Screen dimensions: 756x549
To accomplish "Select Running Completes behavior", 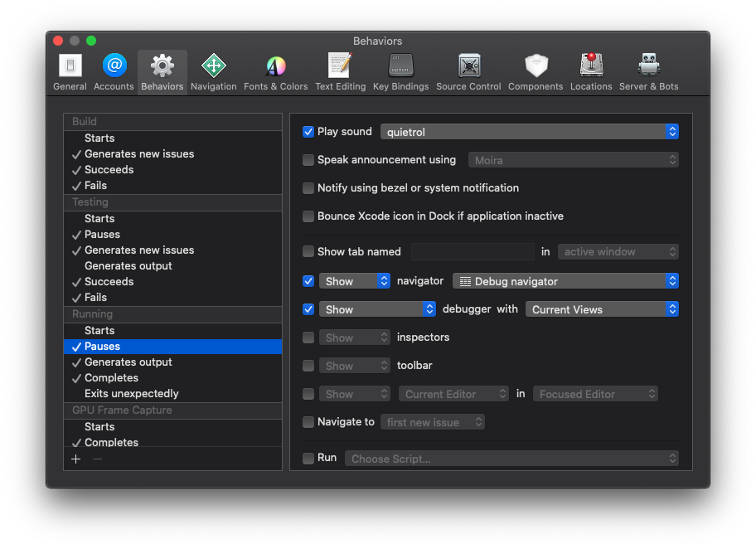I will pos(172,377).
